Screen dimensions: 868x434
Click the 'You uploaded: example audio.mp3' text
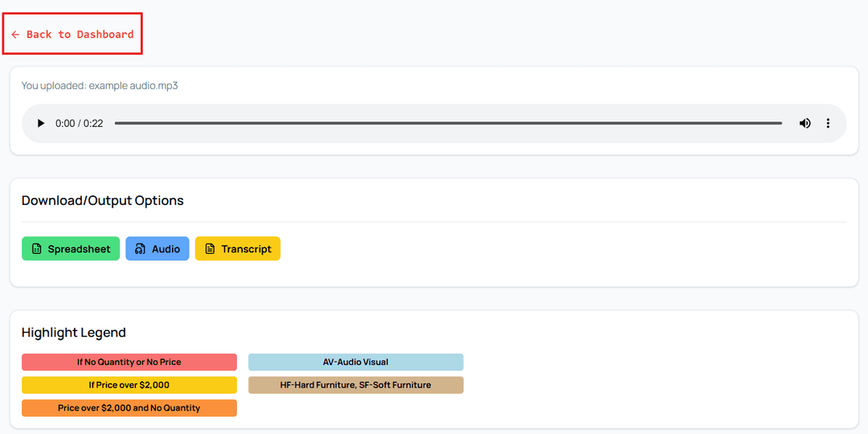100,86
